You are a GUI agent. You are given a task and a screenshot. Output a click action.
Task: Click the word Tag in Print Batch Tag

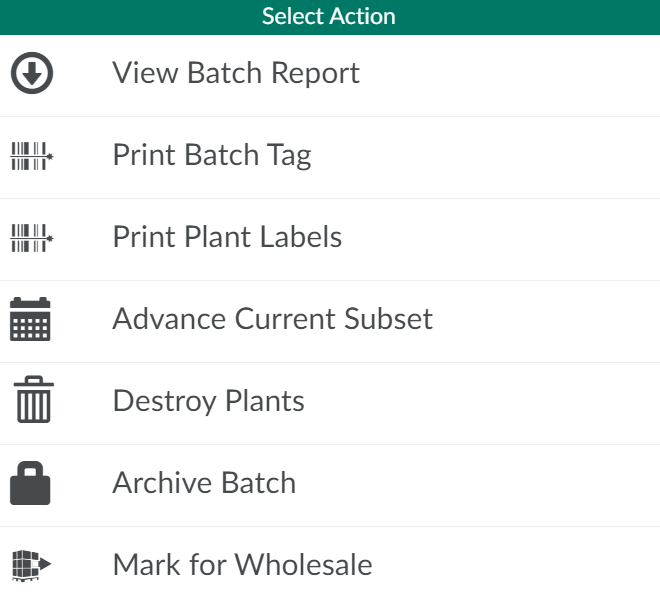289,155
